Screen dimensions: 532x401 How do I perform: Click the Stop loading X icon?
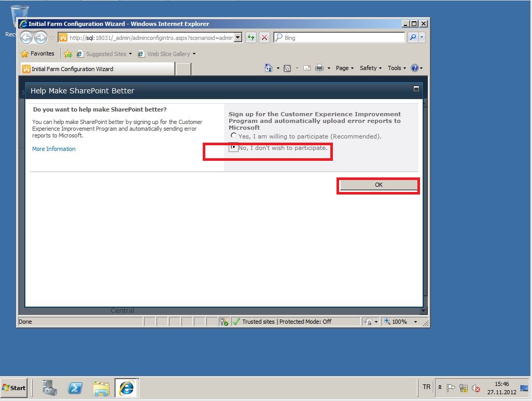tap(264, 37)
